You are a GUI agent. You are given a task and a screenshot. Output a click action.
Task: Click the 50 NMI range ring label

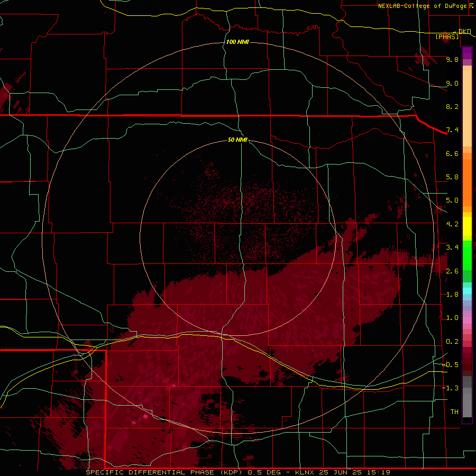point(237,140)
